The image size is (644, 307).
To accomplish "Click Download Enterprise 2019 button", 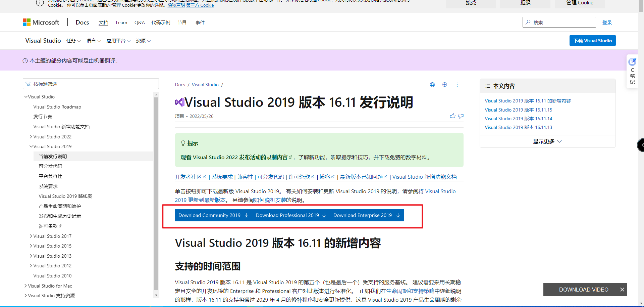I will pyautogui.click(x=367, y=215).
